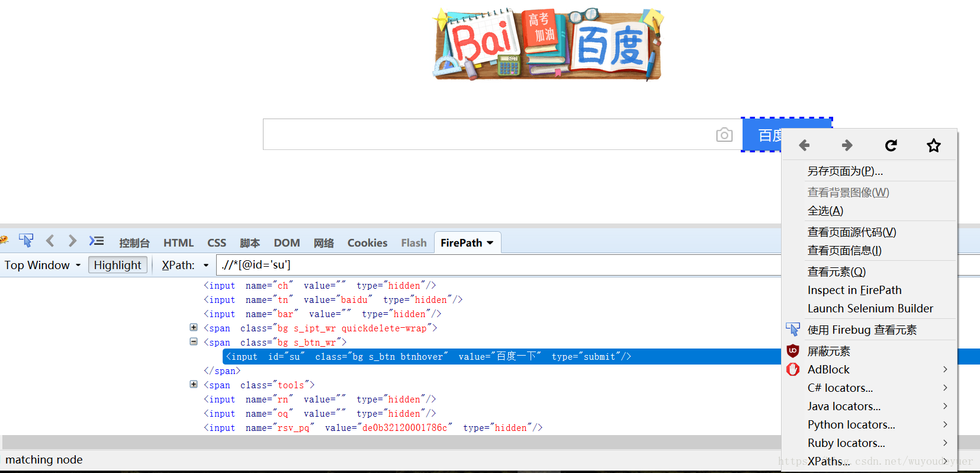
Task: Choose 使用 Firebug 查看元素 menu item
Action: 869,330
